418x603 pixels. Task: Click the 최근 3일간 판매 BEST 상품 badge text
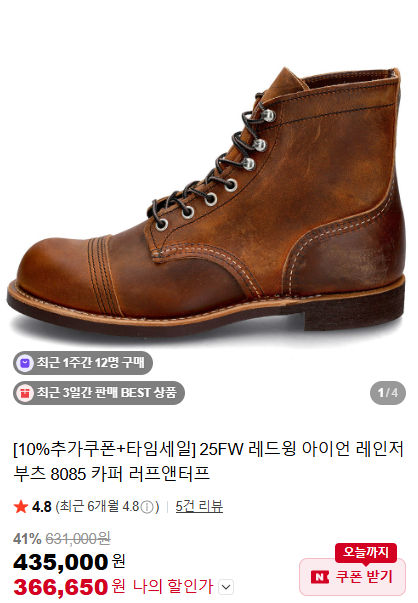107,393
